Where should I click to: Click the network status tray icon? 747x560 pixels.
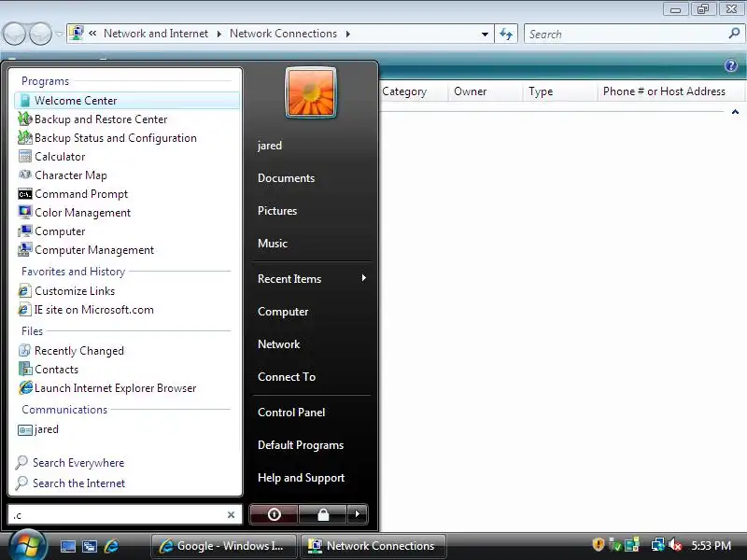click(x=658, y=545)
